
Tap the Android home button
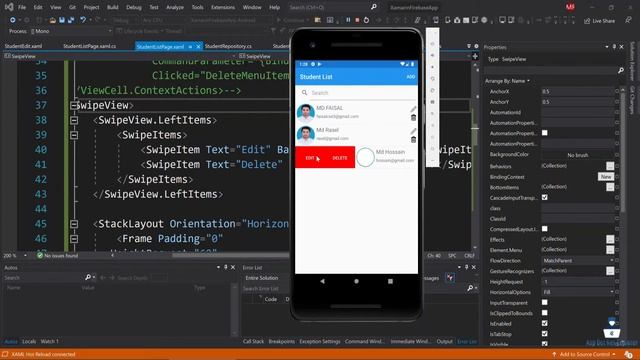coord(356,281)
